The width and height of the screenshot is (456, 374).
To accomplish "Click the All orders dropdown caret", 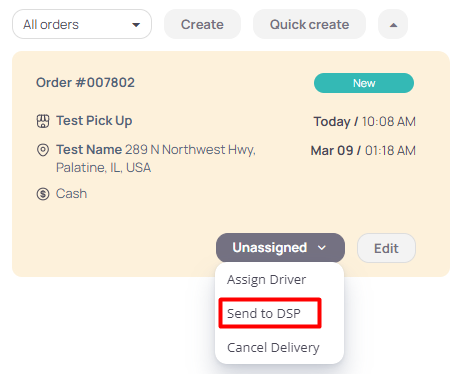I will pos(136,25).
